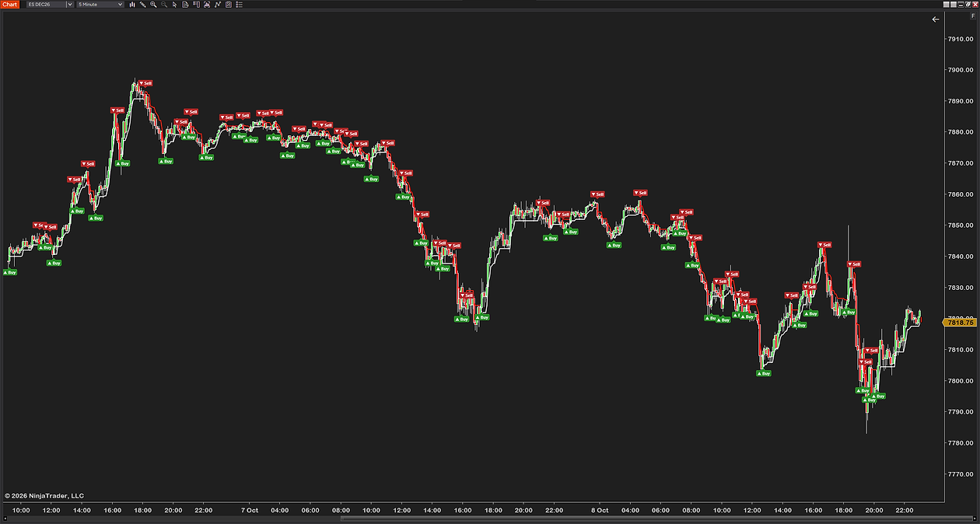The image size is (980, 524).
Task: Restore the chart window size
Action: 968,5
